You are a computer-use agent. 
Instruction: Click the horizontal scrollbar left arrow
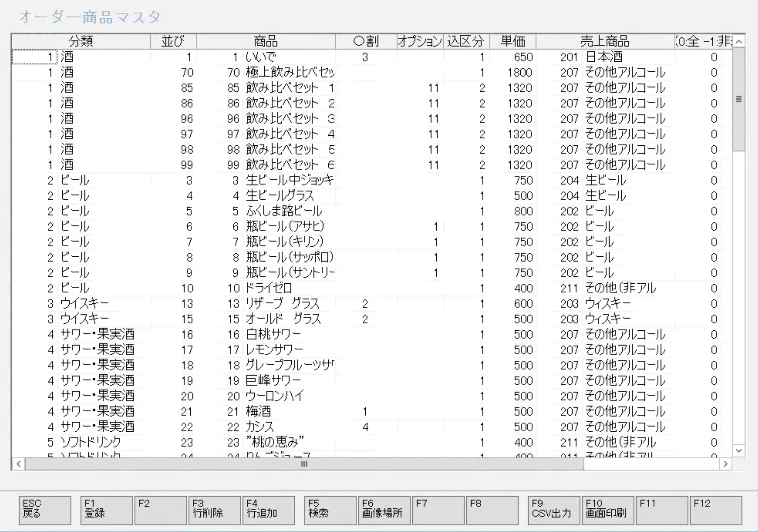point(18,464)
